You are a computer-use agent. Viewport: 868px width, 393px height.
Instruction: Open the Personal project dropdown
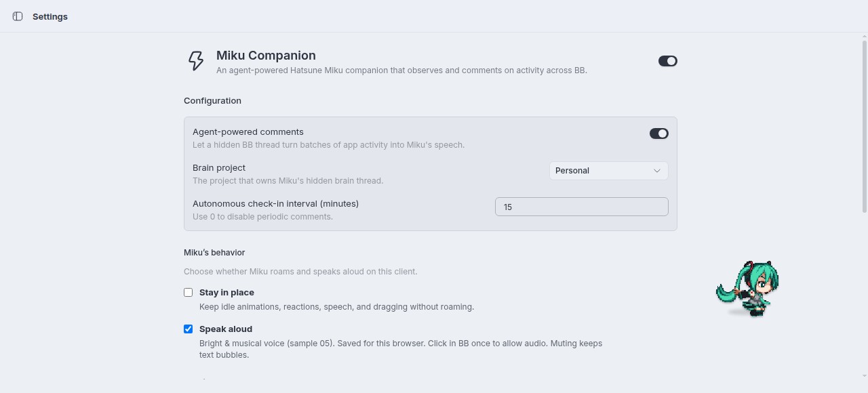click(609, 171)
